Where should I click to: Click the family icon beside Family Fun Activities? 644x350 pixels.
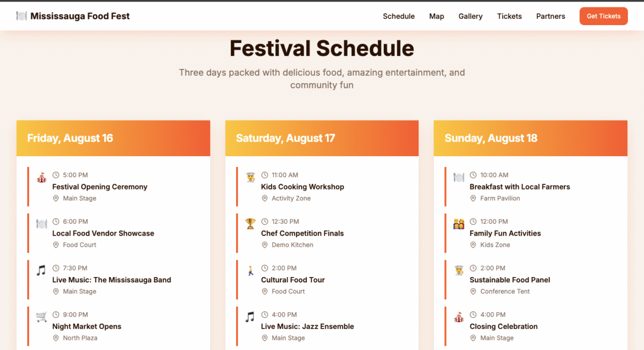tap(459, 224)
